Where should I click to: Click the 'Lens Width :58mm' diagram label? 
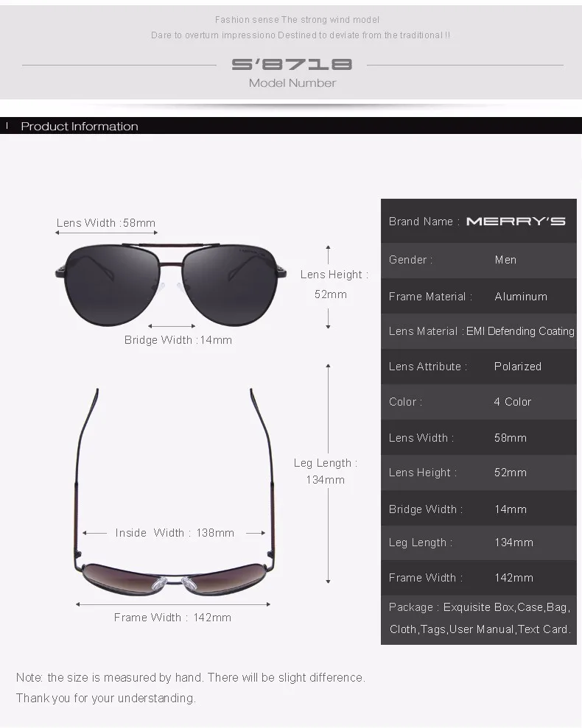[x=106, y=223]
